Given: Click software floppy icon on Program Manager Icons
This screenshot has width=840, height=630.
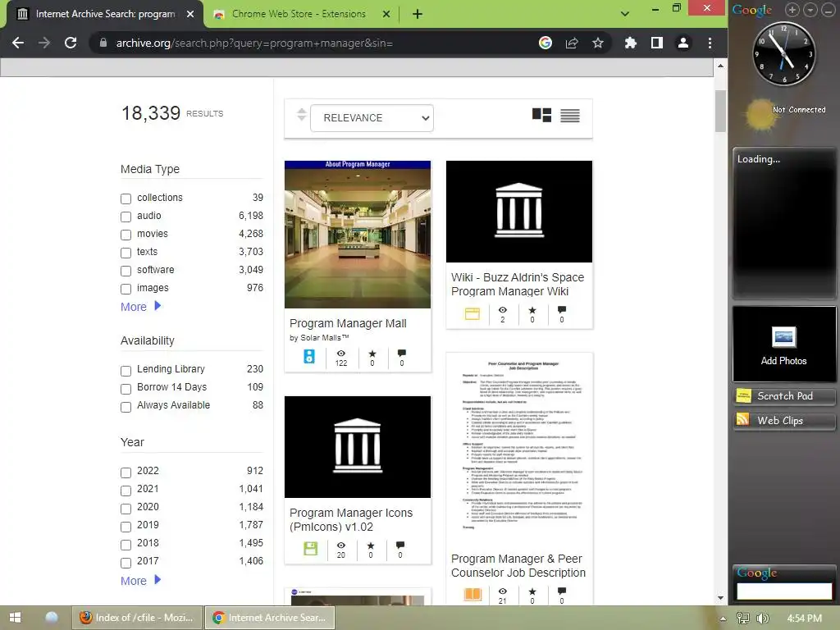Looking at the screenshot, I should [x=311, y=549].
